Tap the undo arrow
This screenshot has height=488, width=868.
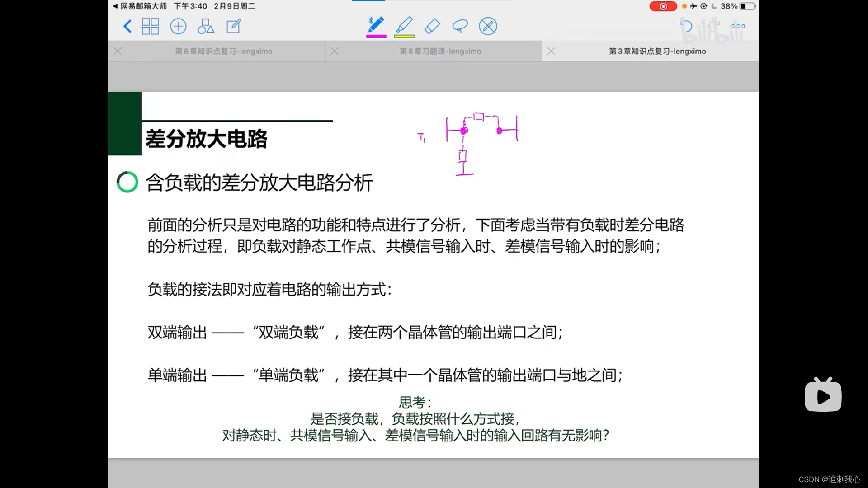coord(686,26)
